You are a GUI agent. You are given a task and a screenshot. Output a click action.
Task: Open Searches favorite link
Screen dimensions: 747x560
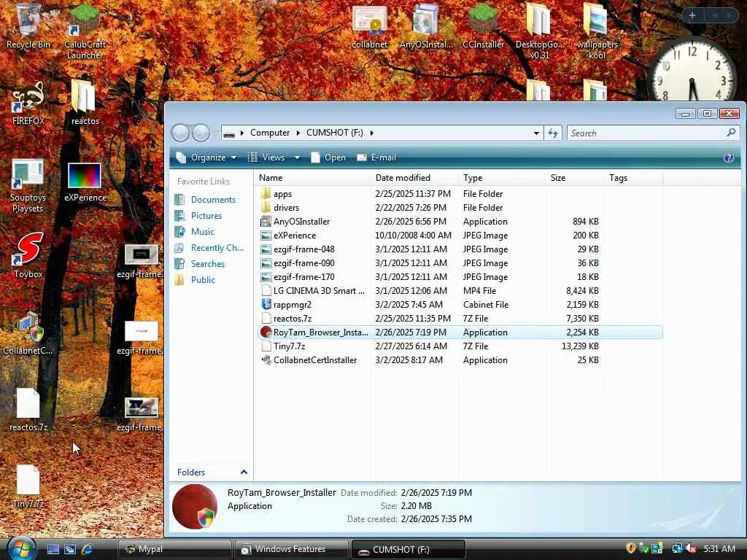(208, 264)
